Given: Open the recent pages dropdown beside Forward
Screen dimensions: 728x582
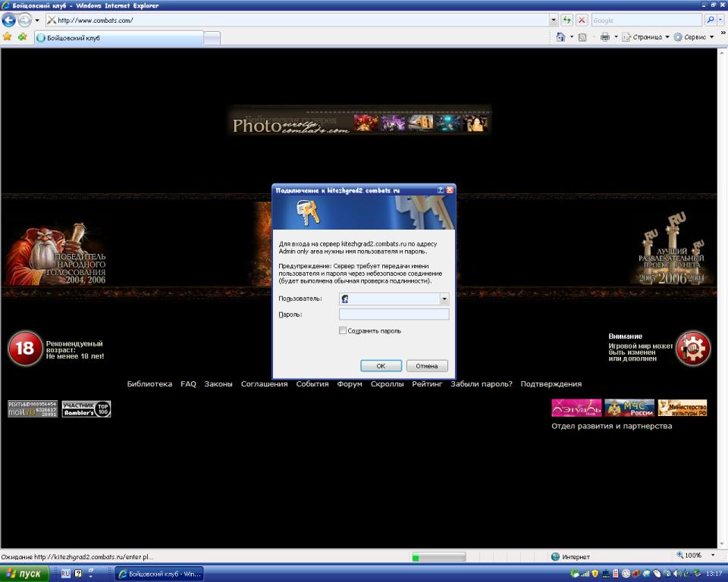Looking at the screenshot, I should click(x=37, y=20).
